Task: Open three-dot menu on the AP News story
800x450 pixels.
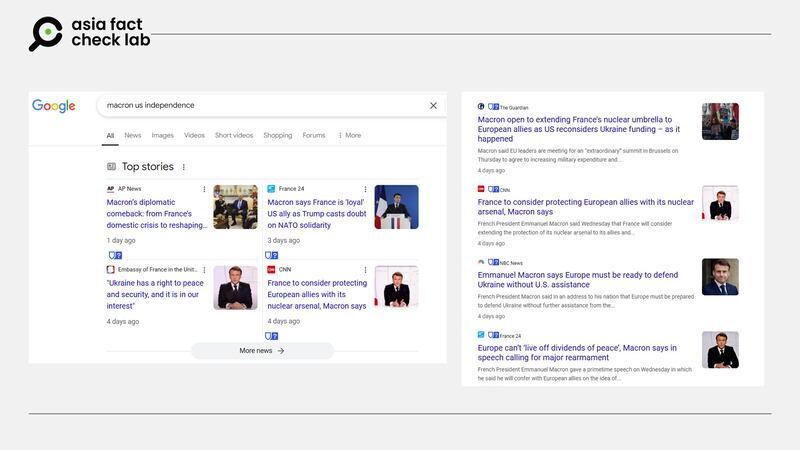Action: point(204,189)
